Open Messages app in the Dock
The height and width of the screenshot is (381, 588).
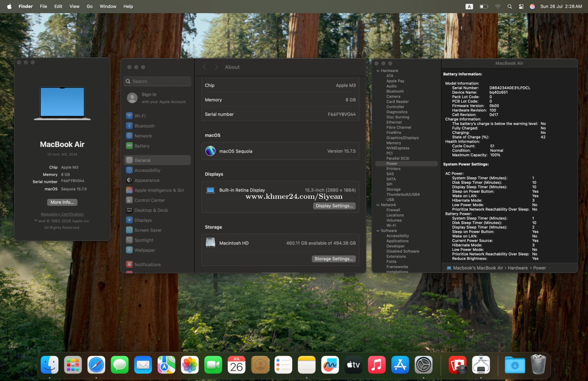[120, 365]
